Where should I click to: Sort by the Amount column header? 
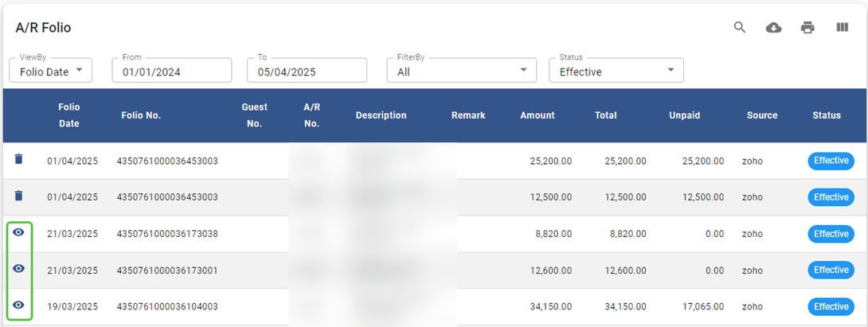[537, 115]
